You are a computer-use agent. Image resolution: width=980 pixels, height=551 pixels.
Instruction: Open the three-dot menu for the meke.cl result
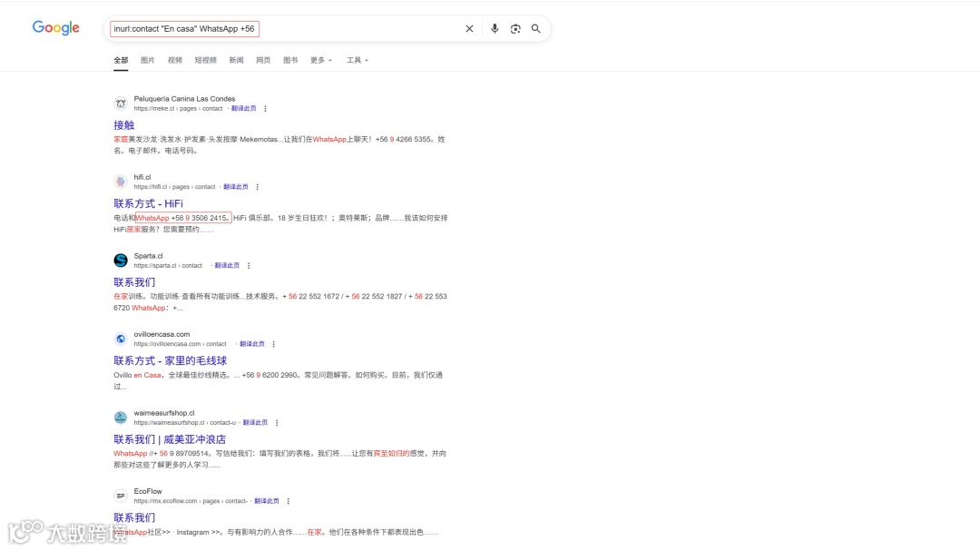(x=266, y=109)
